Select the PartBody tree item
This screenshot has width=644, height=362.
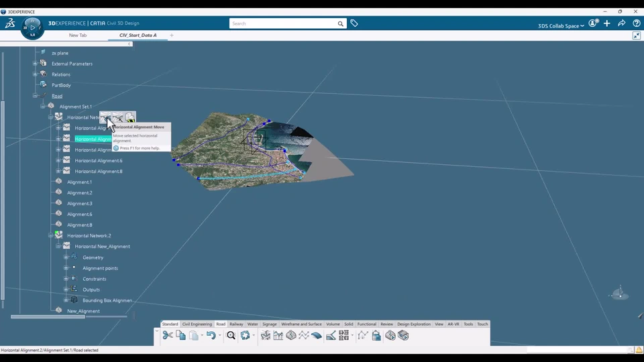coord(61,85)
